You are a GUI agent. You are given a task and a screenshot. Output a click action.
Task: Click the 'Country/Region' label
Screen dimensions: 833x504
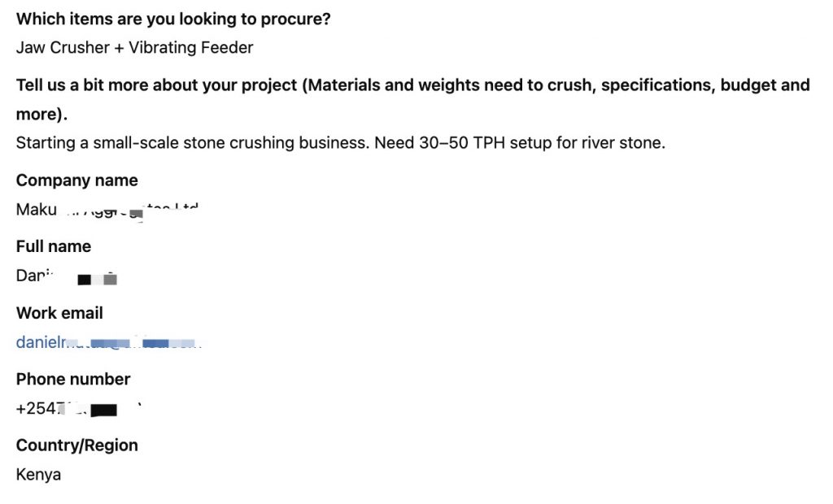[77, 445]
